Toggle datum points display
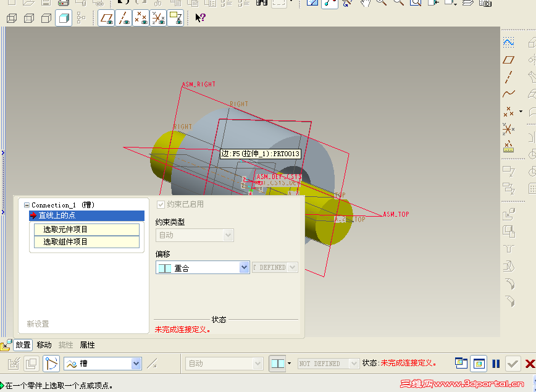 pyautogui.click(x=141, y=18)
